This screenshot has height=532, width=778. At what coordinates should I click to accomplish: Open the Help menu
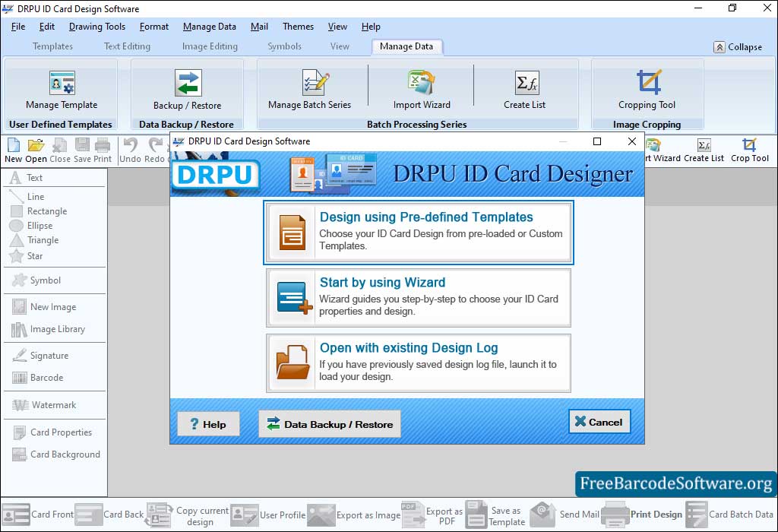371,27
